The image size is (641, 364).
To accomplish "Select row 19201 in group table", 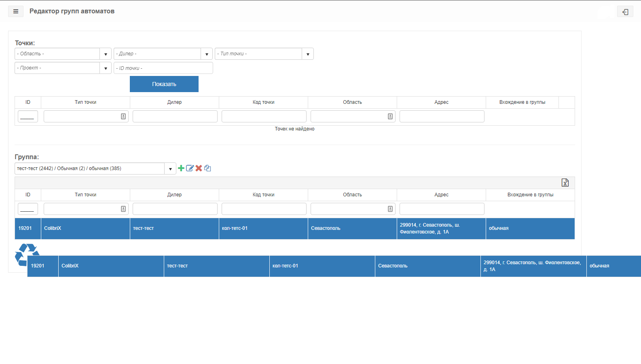I will [295, 229].
